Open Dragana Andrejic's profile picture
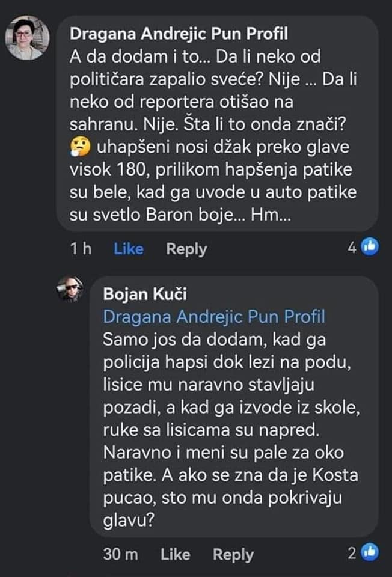The width and height of the screenshot is (392, 577). tap(27, 38)
